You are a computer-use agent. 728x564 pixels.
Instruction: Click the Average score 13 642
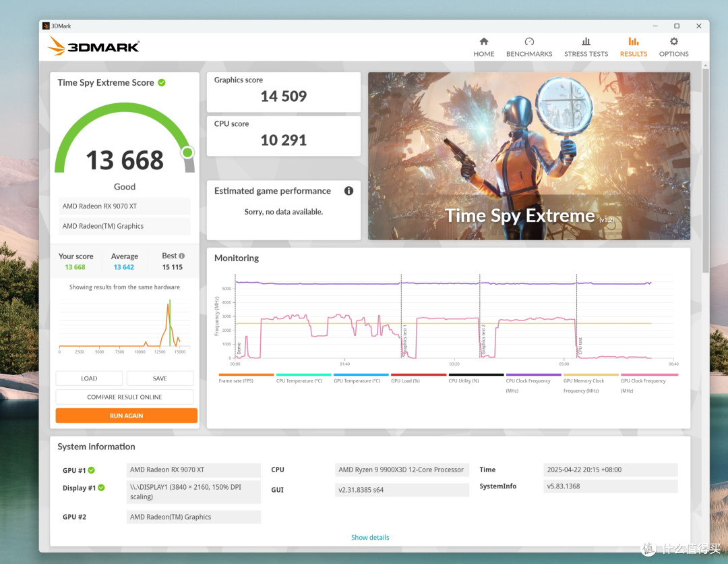(x=124, y=267)
